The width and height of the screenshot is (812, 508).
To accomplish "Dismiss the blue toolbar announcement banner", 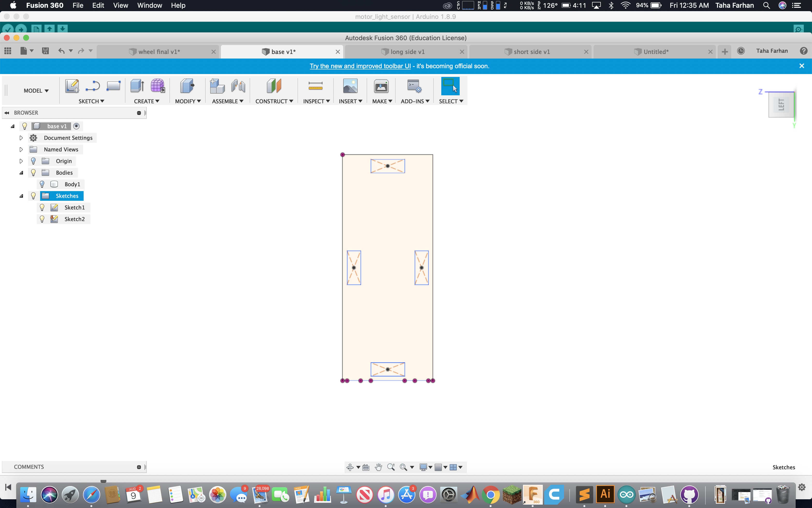I will 802,66.
